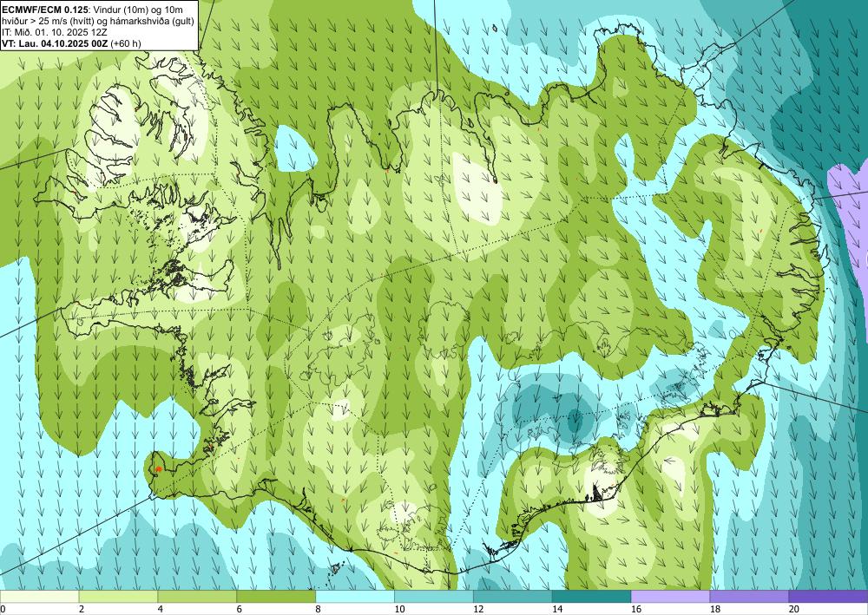Click the legend scale label "8"
The image size is (868, 615).
[x=318, y=610]
